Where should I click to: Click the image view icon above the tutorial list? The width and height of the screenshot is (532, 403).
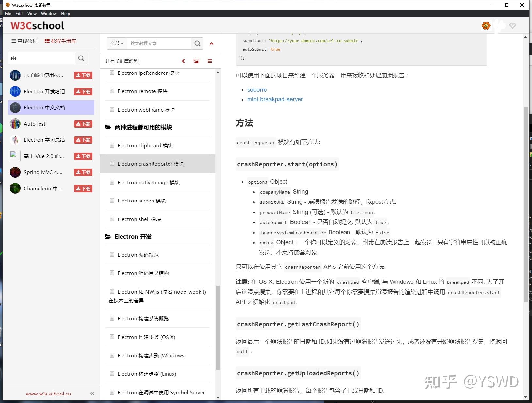pos(196,61)
